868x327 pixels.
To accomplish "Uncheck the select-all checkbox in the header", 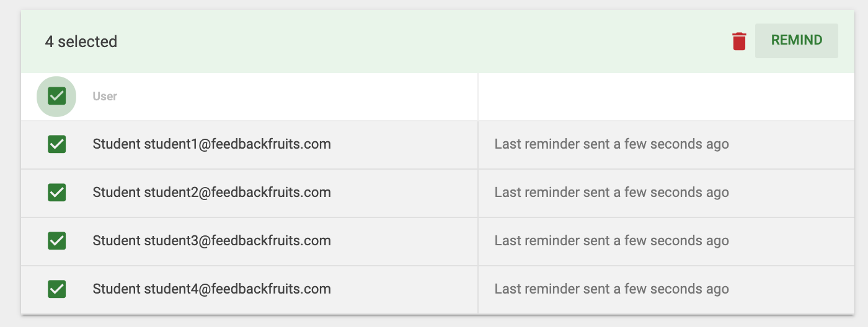I will coord(56,96).
